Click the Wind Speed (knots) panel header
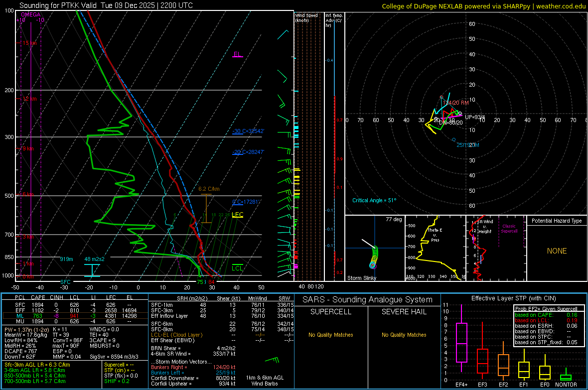Screen dimensions: 588x390 (x=306, y=17)
